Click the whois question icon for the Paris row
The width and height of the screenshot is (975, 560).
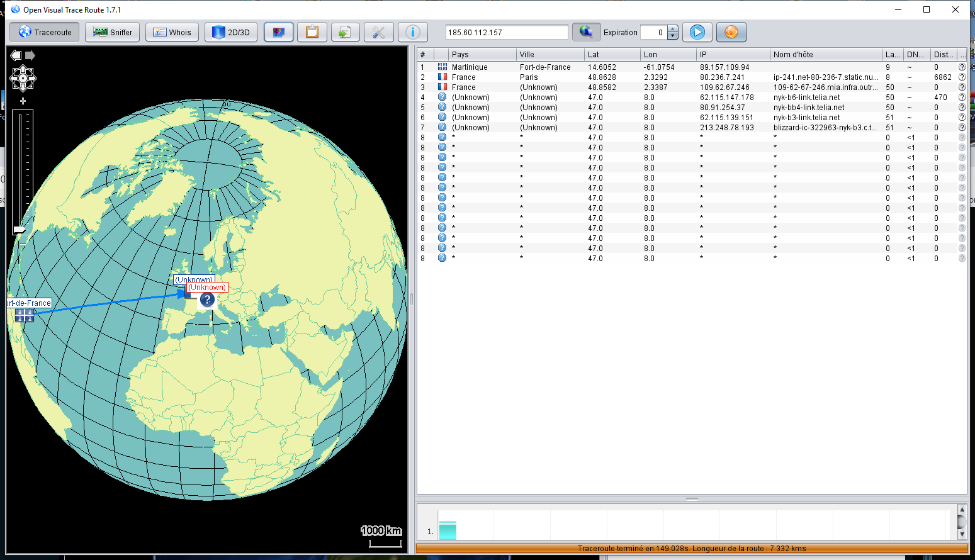(962, 77)
